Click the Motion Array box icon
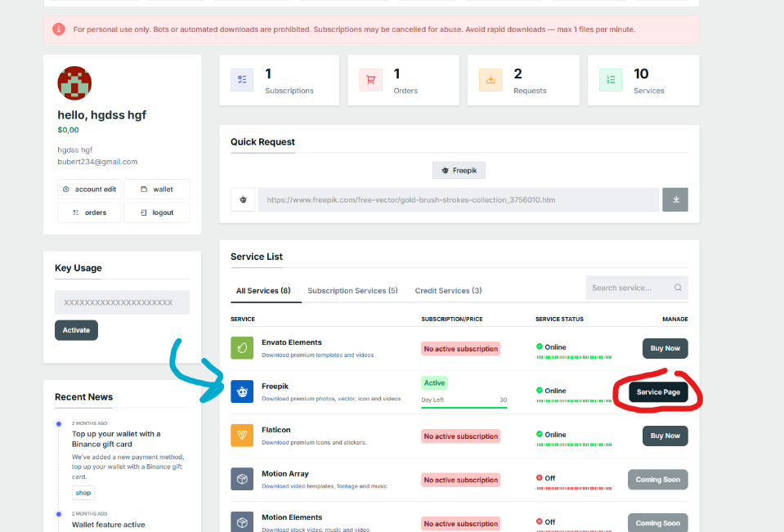 (242, 479)
